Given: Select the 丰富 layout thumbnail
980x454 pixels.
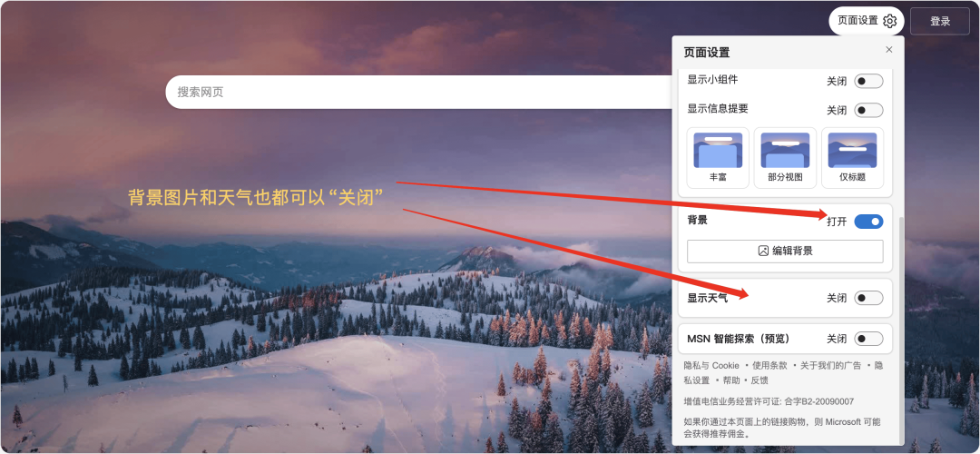Looking at the screenshot, I should click(x=718, y=158).
